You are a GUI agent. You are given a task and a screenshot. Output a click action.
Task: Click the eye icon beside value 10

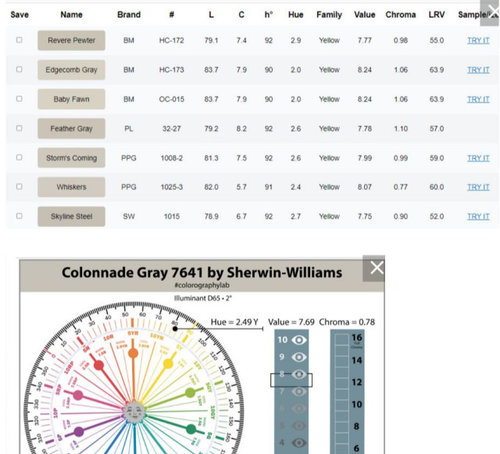pyautogui.click(x=299, y=340)
